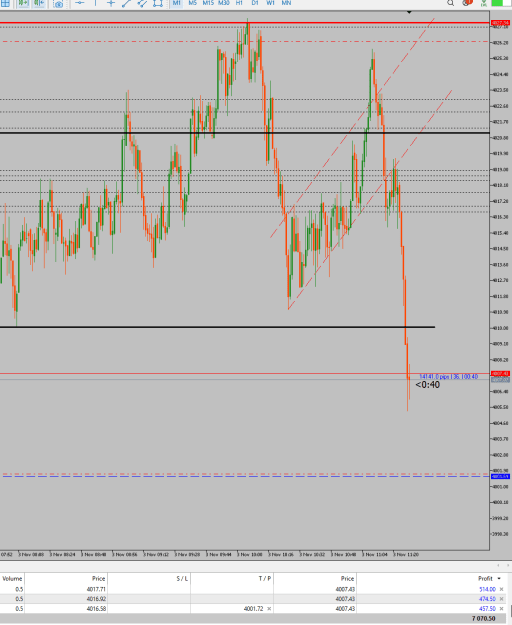Click the profit value 474.50
512x625 pixels.
tap(487, 599)
